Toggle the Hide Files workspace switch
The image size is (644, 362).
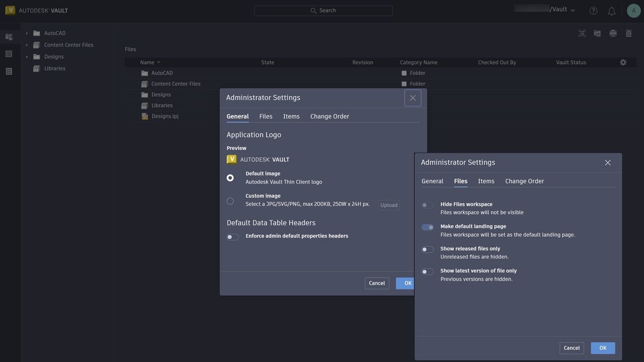point(427,205)
